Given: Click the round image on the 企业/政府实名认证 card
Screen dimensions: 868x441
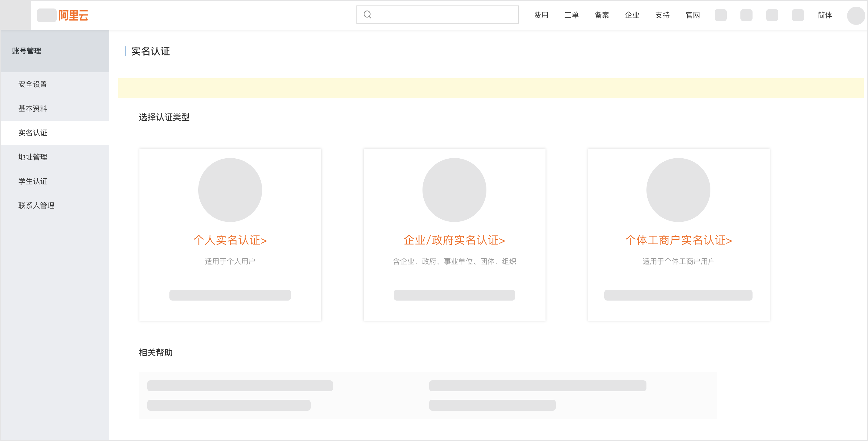Looking at the screenshot, I should click(455, 190).
